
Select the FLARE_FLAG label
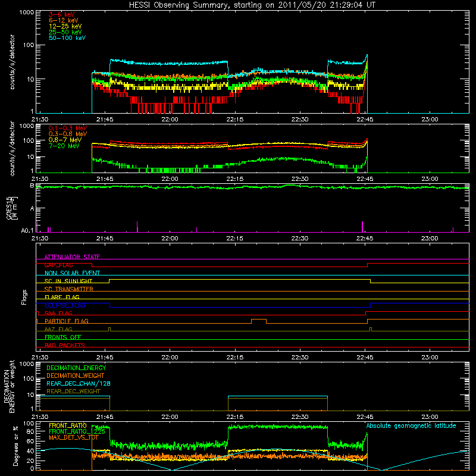click(x=62, y=297)
